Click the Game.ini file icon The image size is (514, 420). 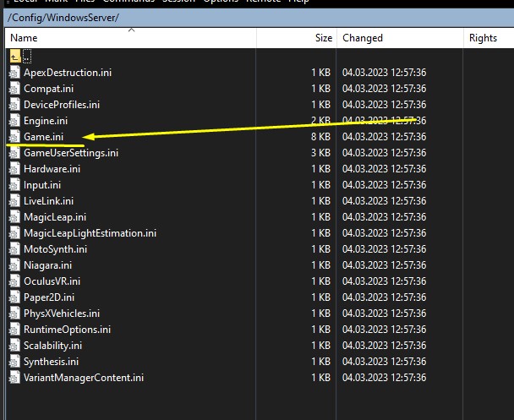[x=14, y=137]
